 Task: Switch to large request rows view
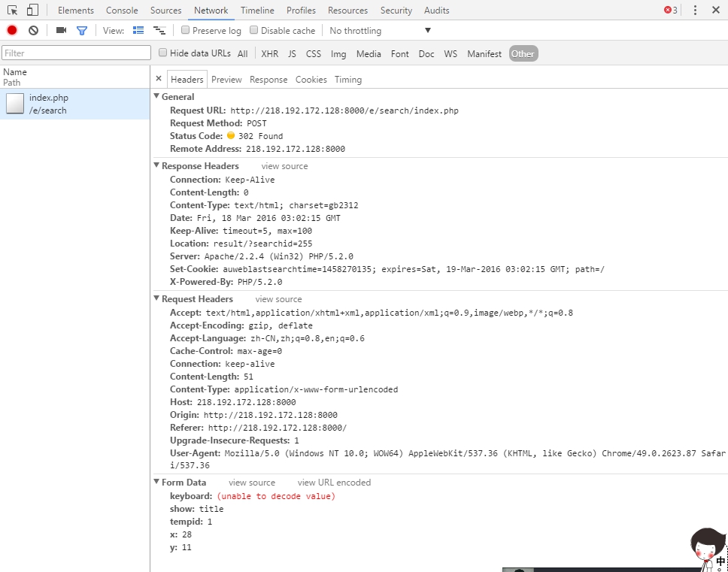[138, 30]
